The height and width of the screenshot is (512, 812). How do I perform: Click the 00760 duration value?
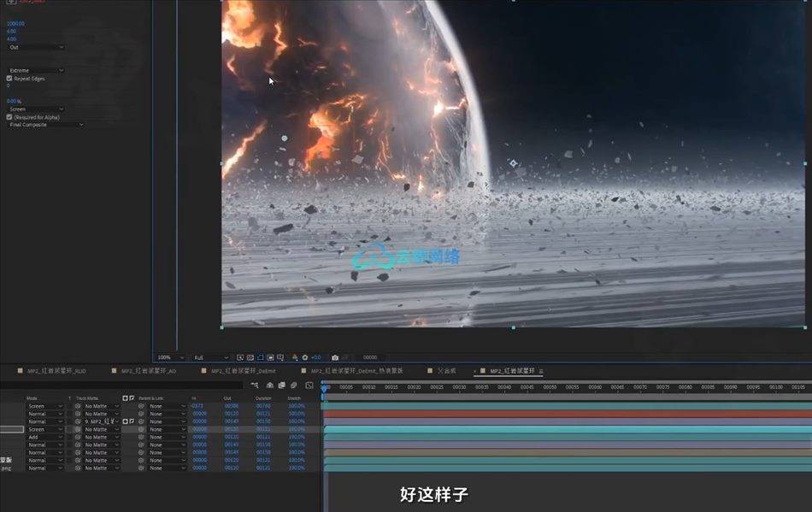point(263,406)
